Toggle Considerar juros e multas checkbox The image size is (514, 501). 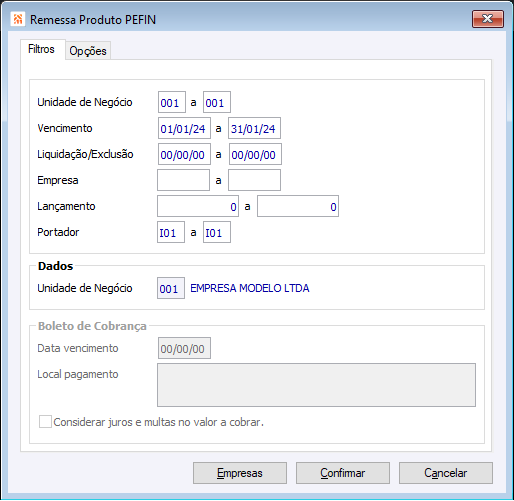pos(45,422)
